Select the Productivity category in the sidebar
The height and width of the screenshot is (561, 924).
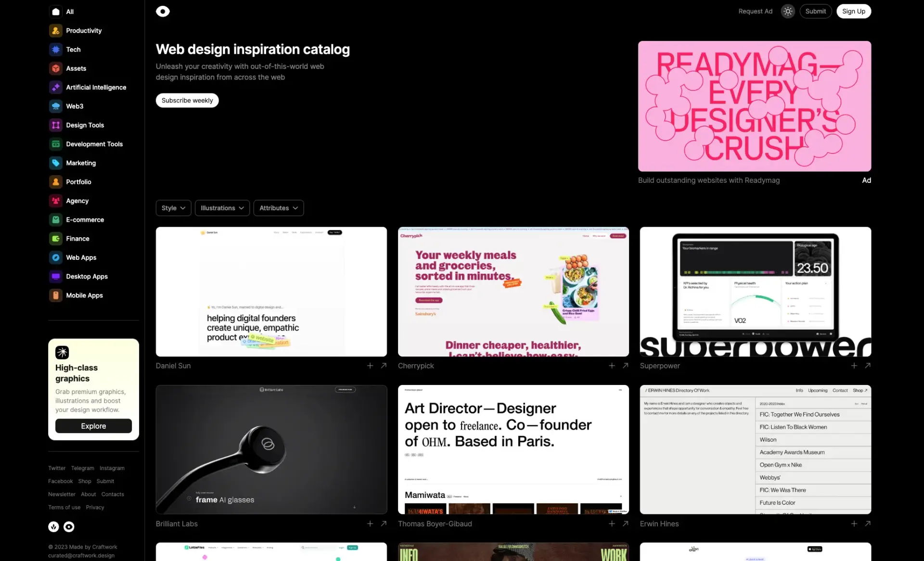84,30
